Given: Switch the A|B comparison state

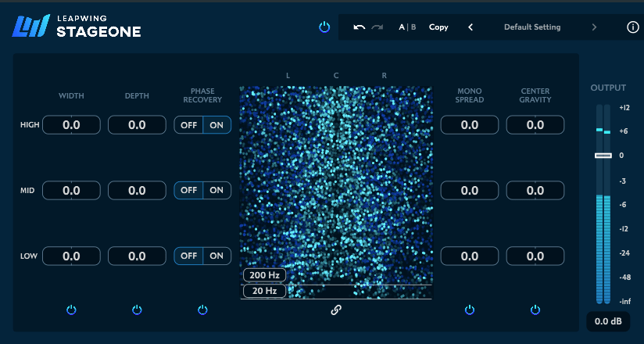Looking at the screenshot, I should [x=407, y=27].
